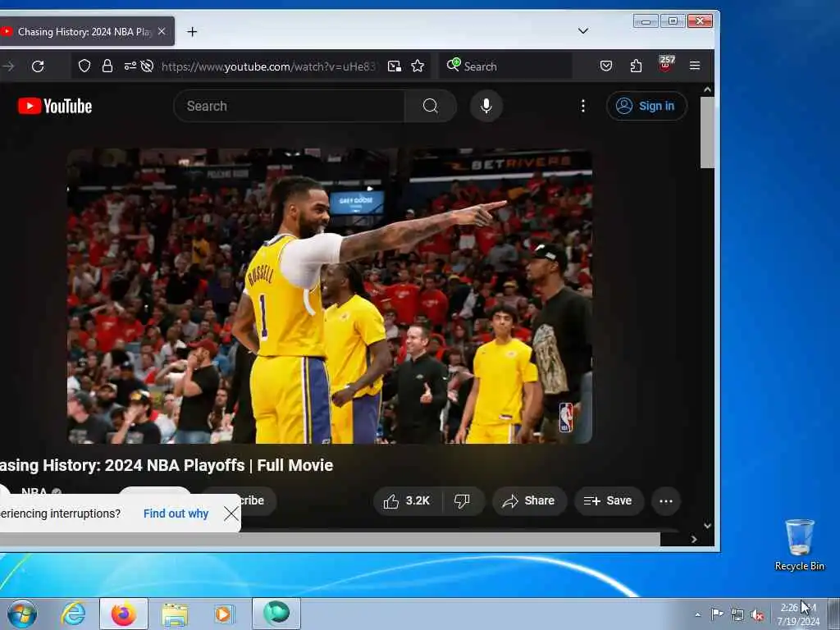Image resolution: width=840 pixels, height=630 pixels.
Task: Click horizontal scrollbar right arrow
Action: point(694,540)
